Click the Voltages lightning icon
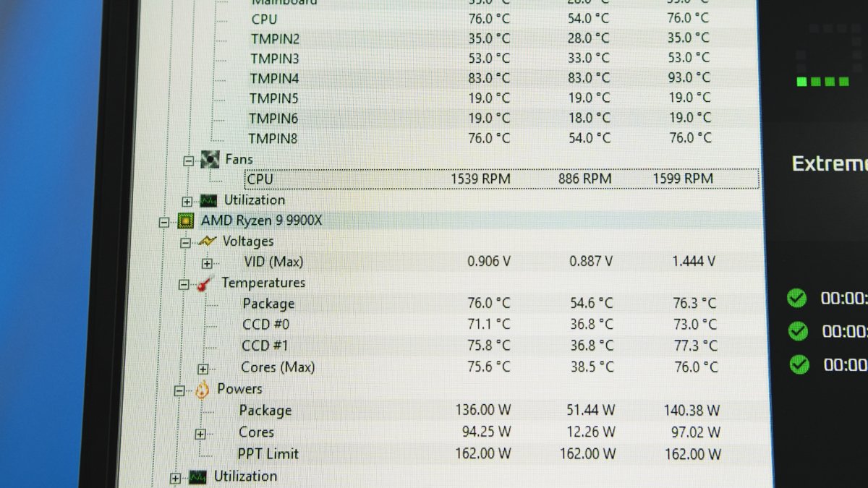868x488 pixels. [x=207, y=241]
